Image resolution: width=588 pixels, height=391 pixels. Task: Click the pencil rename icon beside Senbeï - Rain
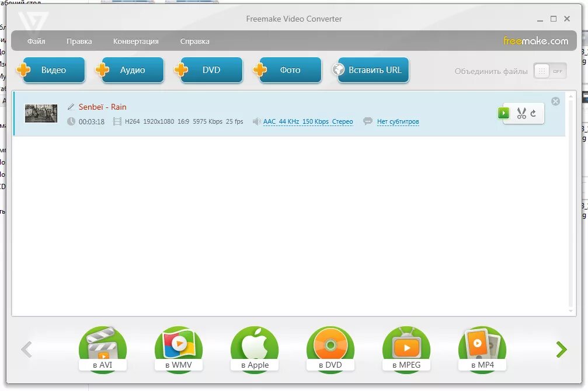pyautogui.click(x=71, y=107)
